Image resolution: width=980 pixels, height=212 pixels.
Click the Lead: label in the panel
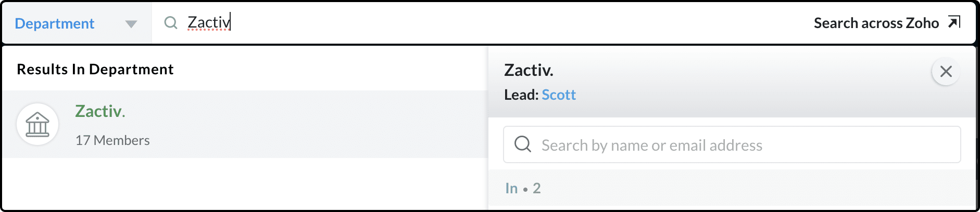(x=521, y=95)
